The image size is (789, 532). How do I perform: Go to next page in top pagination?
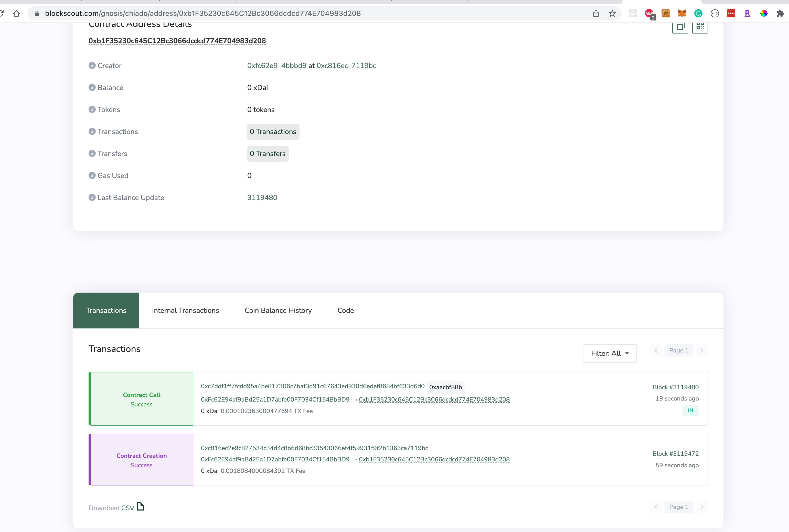tap(702, 350)
